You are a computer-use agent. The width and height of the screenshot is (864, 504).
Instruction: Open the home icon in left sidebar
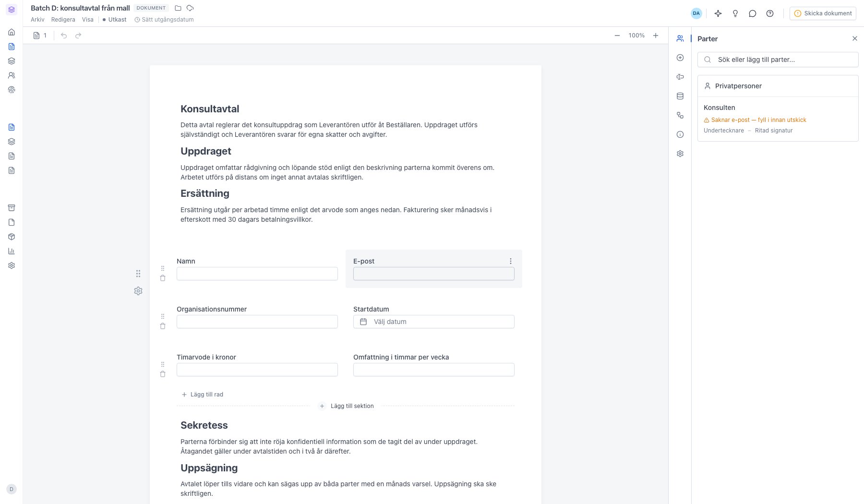pos(12,32)
